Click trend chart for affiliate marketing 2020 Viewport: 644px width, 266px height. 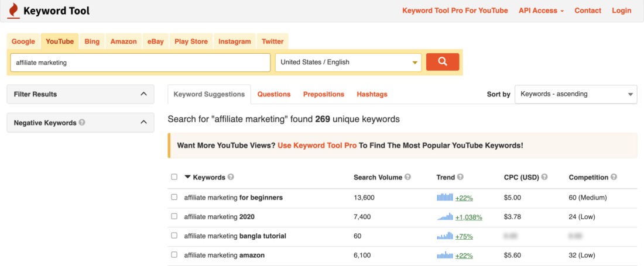coord(445,216)
